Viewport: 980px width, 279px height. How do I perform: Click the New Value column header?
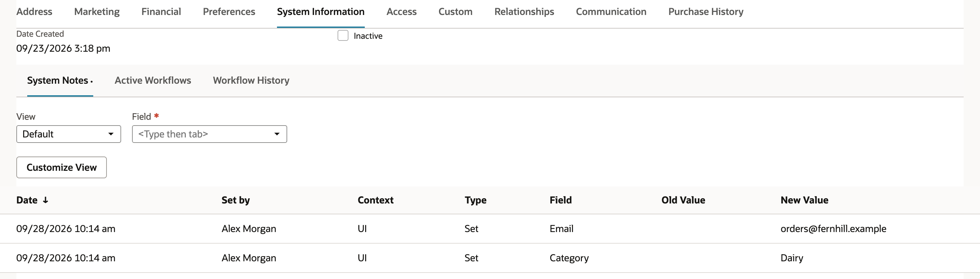(x=804, y=200)
